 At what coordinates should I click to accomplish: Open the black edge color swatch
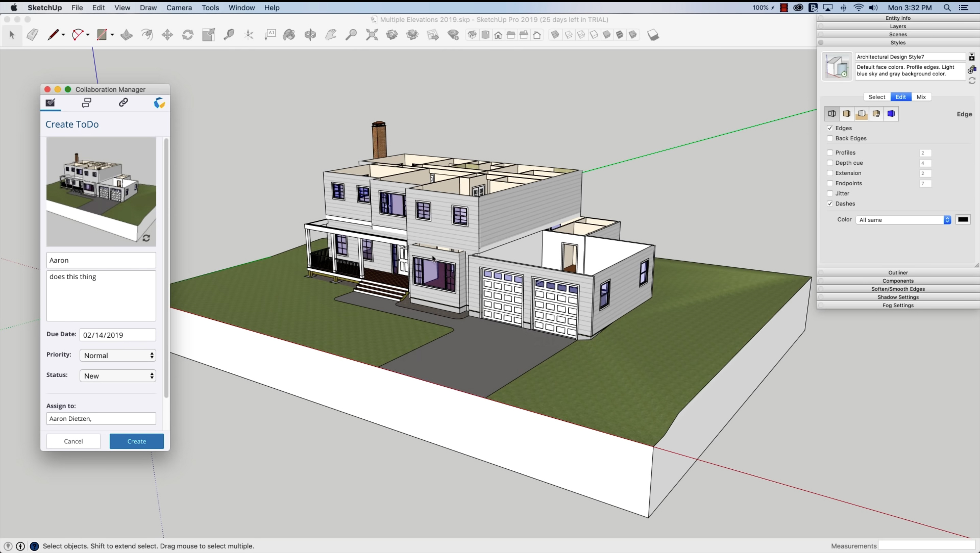[x=963, y=219]
